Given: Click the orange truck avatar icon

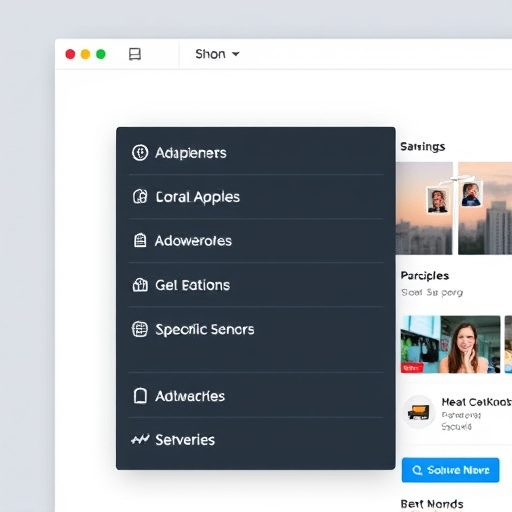Looking at the screenshot, I should pyautogui.click(x=419, y=412).
